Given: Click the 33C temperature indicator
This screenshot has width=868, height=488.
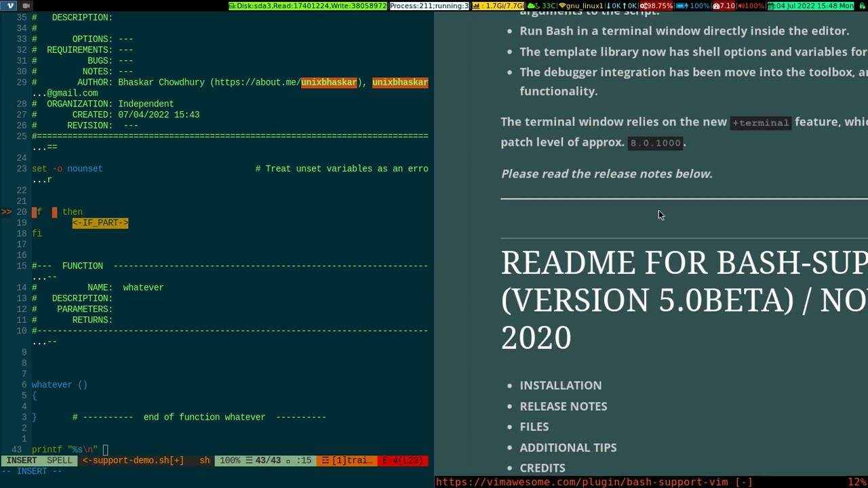Looking at the screenshot, I should (x=541, y=5).
